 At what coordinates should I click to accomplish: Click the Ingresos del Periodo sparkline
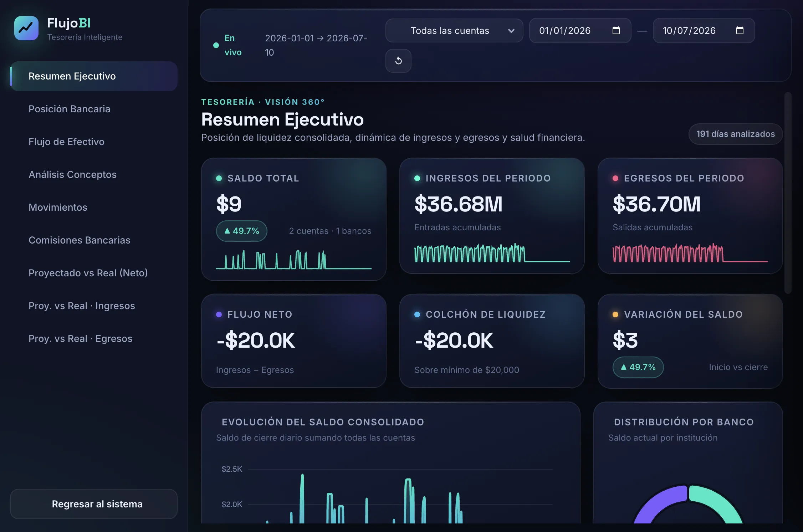coord(492,253)
